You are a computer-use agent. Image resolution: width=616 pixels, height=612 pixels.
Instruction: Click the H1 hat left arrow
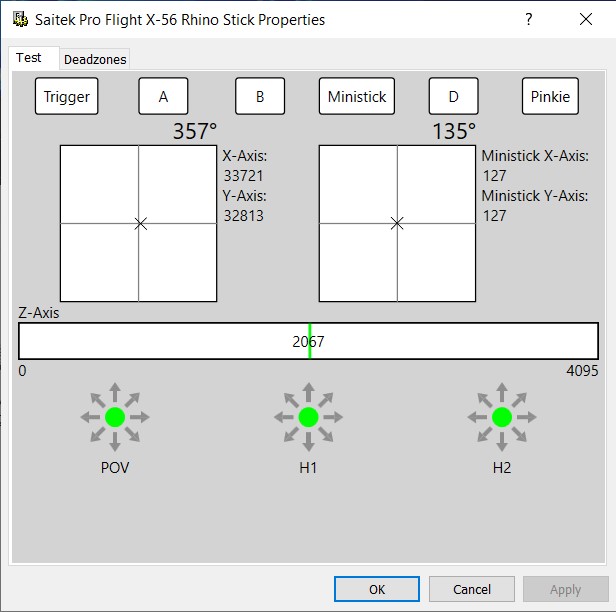[x=284, y=417]
